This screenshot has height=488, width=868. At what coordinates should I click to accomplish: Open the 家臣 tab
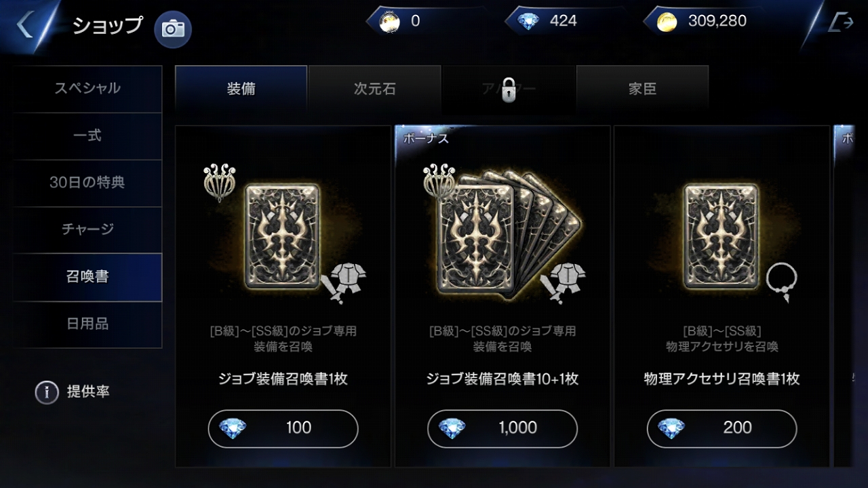pyautogui.click(x=642, y=89)
